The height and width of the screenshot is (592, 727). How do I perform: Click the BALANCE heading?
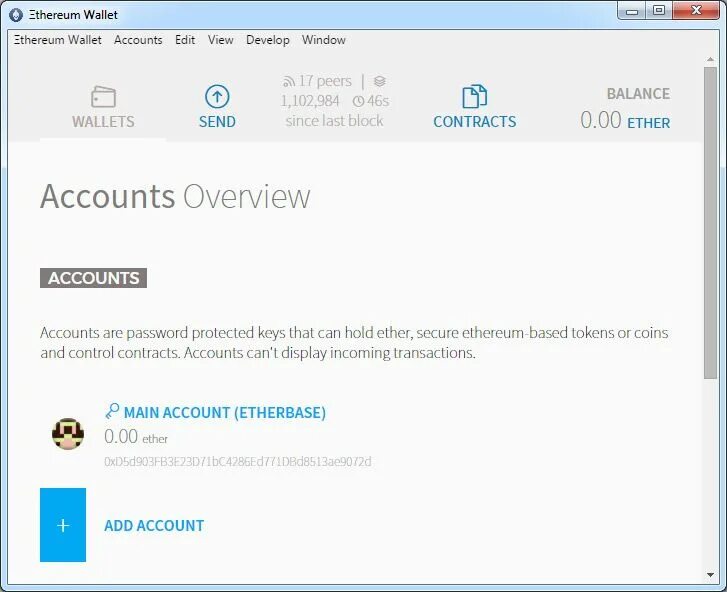click(x=638, y=94)
